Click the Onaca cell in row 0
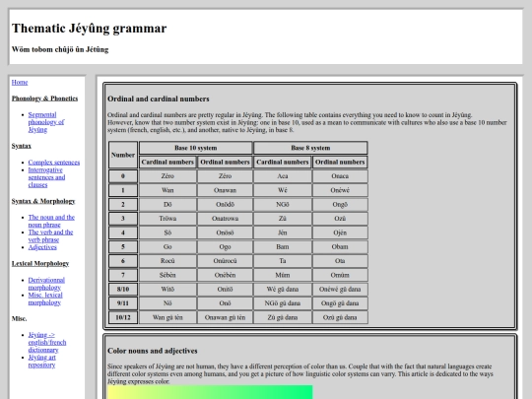The height and width of the screenshot is (399, 532). click(340, 176)
